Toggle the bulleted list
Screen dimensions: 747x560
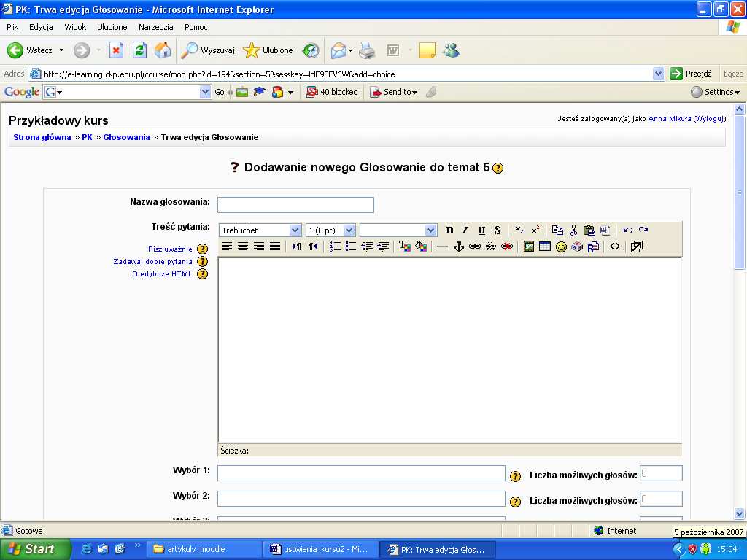[351, 246]
